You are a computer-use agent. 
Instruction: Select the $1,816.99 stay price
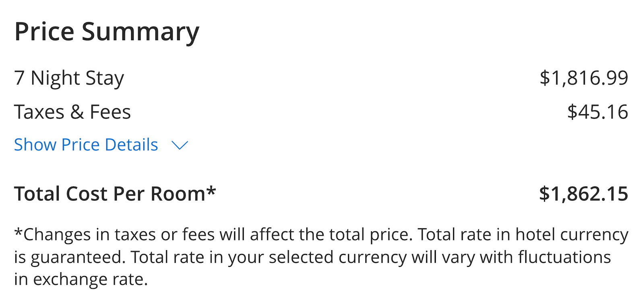(585, 77)
